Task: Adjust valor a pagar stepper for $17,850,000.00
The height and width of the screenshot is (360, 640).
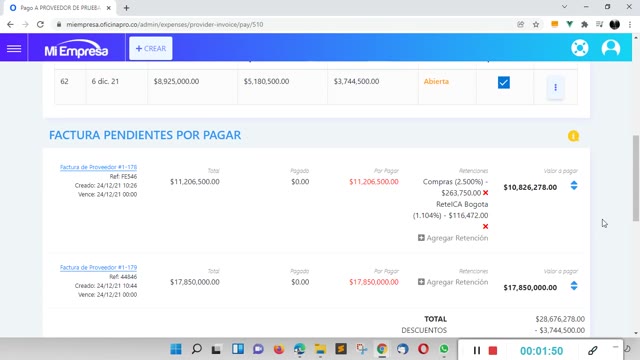Action: coord(574,286)
